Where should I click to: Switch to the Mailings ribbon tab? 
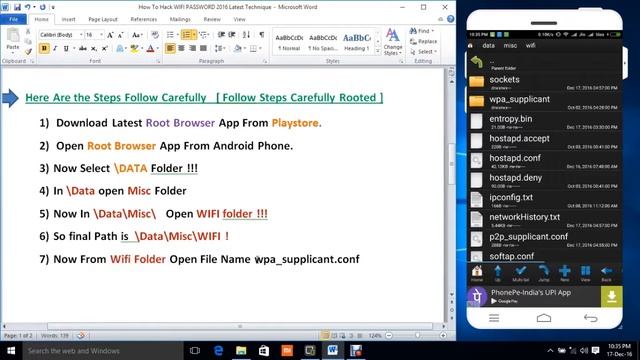(x=180, y=20)
